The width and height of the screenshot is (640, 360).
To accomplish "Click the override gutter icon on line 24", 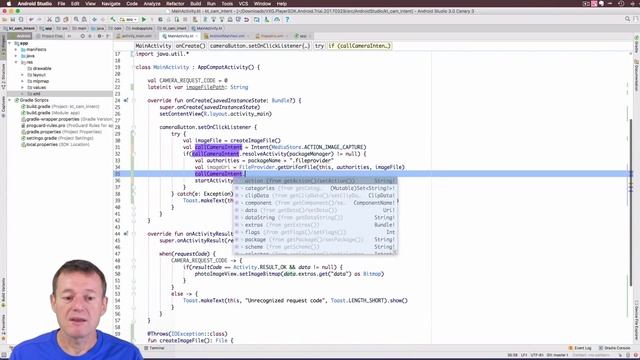I will click(126, 100).
